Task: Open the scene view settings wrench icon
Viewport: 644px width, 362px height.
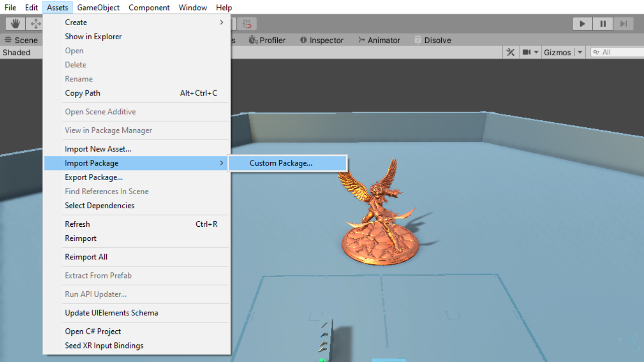Action: click(510, 52)
